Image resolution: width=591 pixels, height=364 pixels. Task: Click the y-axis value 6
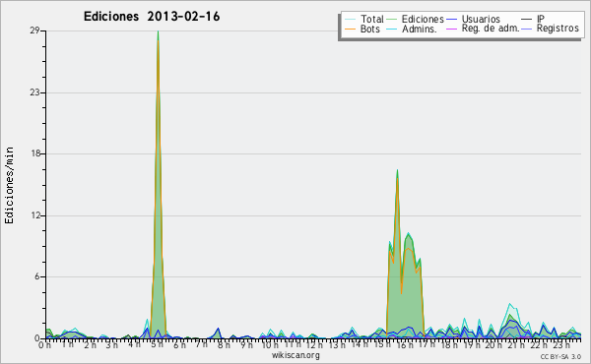point(37,276)
